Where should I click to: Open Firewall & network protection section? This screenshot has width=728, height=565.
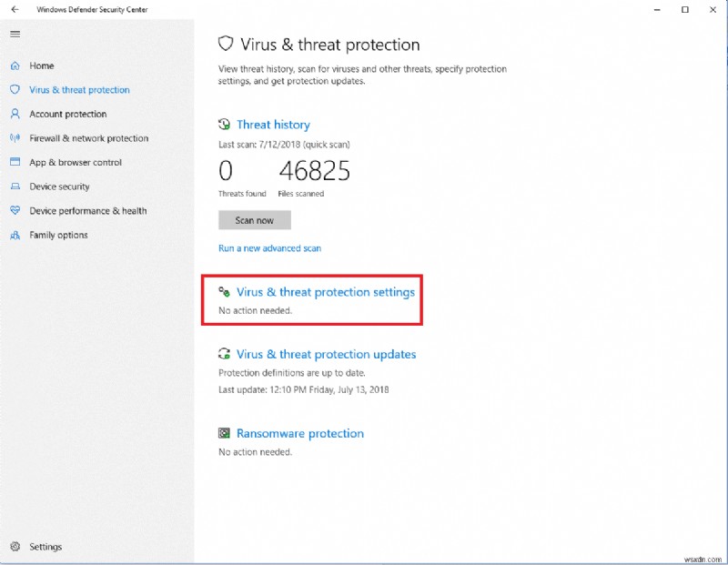tap(88, 138)
